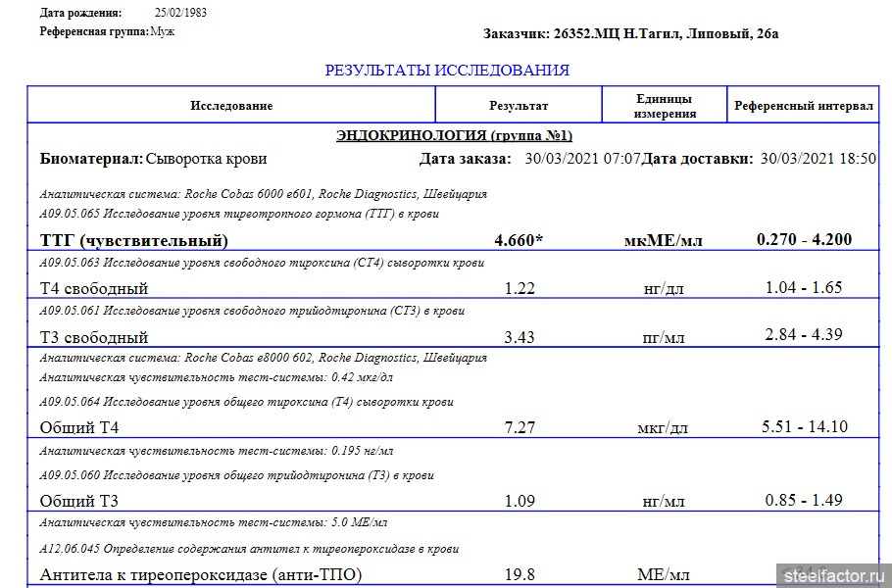Click the 'Результат' column header
Screen dimensions: 892x588
point(519,105)
